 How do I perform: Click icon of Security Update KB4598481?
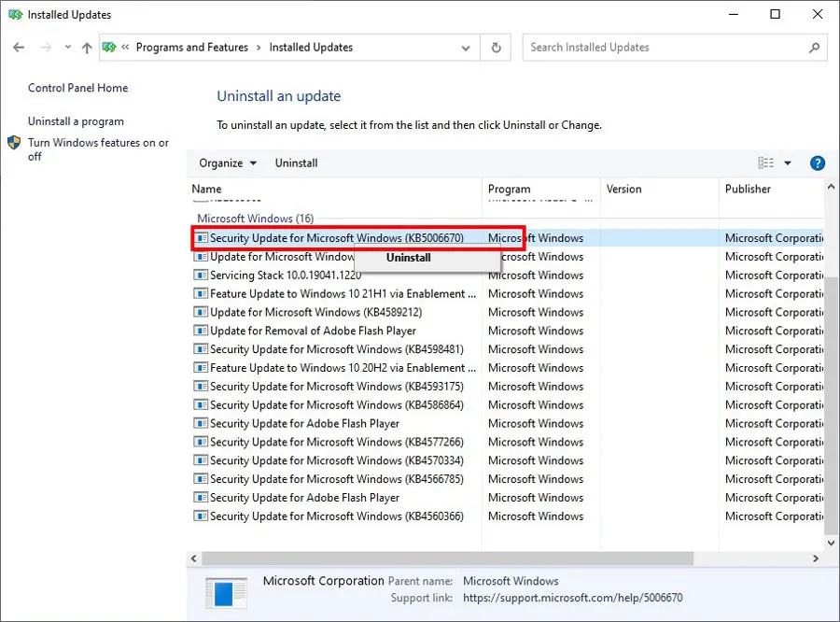(x=201, y=349)
